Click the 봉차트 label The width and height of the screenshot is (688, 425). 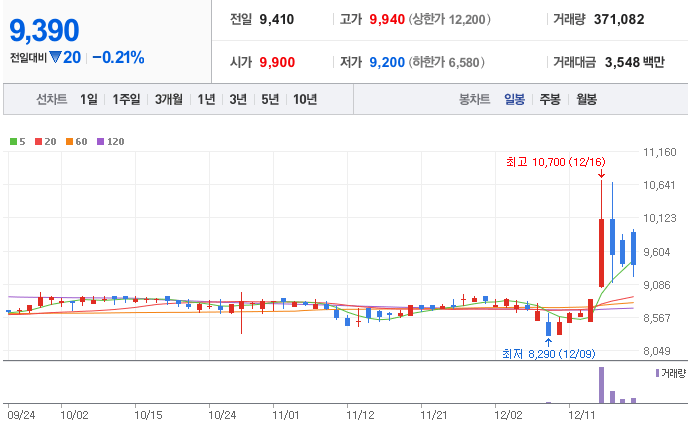click(x=474, y=99)
